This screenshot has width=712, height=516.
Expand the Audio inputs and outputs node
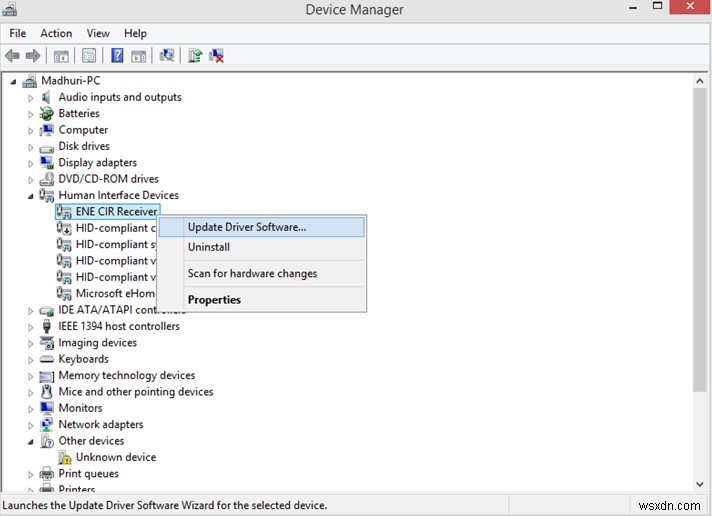click(30, 98)
